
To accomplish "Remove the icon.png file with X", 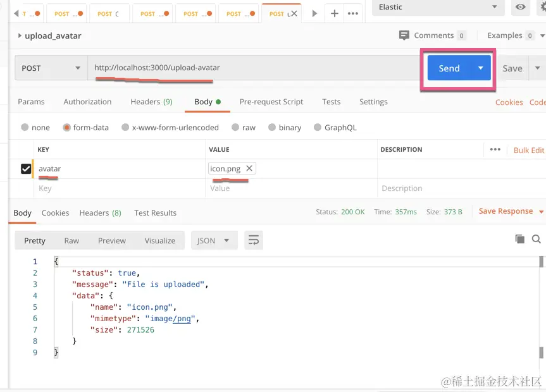I will click(x=249, y=169).
